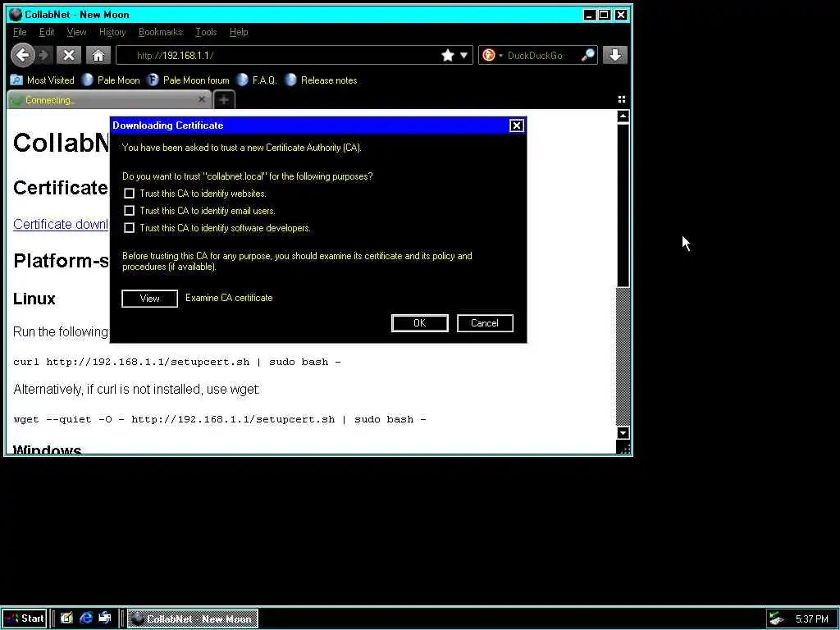840x630 pixels.
Task: Confirm the certificate dialog with OK
Action: click(419, 323)
